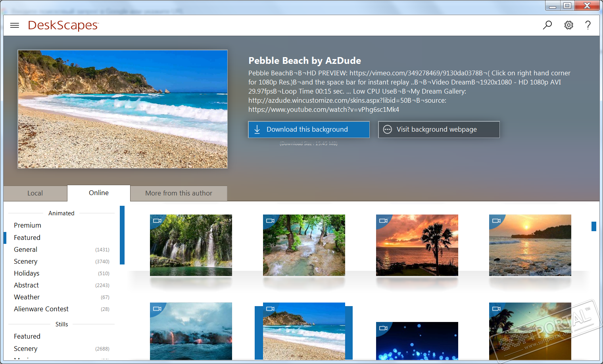
Task: Click the '(1431)' General count
Action: [x=102, y=249]
